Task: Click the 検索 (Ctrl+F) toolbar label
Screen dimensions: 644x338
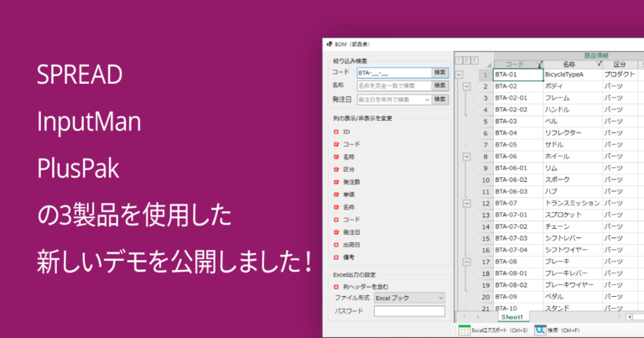Action: pyautogui.click(x=563, y=330)
